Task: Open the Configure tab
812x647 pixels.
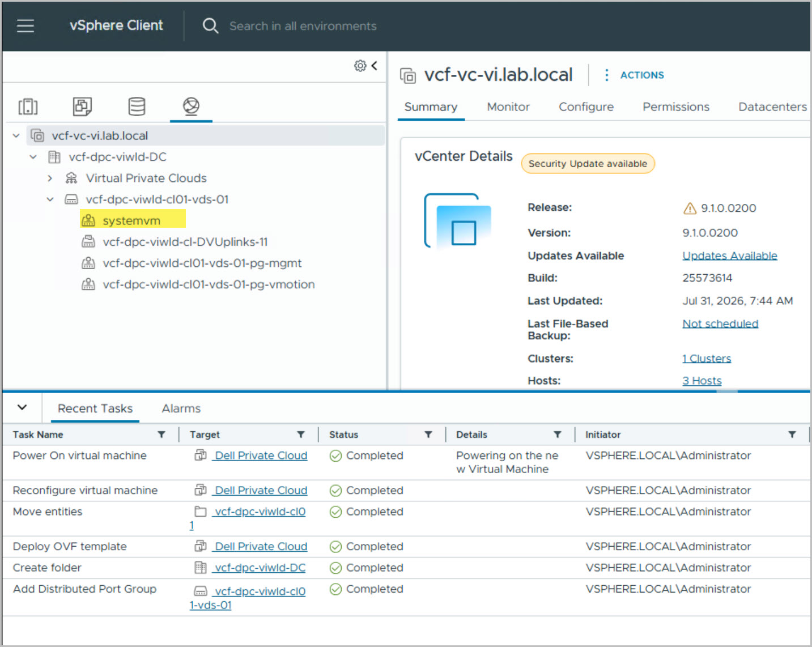Action: (x=586, y=107)
